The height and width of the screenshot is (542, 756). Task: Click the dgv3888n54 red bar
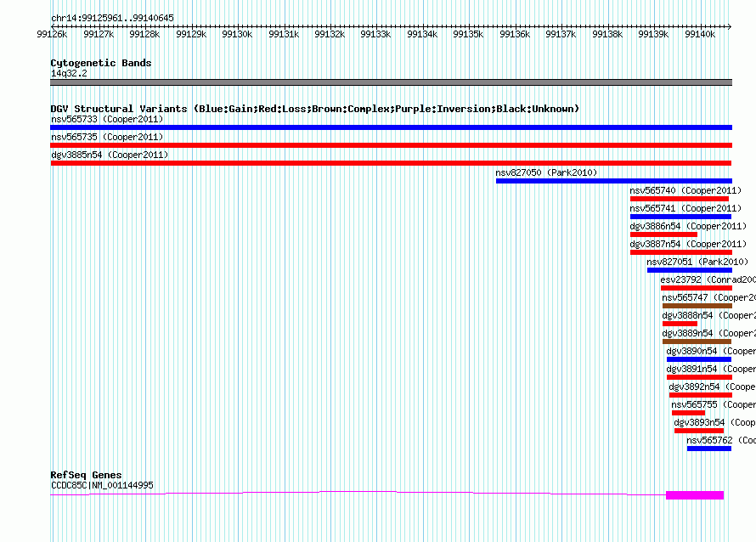pyautogui.click(x=680, y=324)
